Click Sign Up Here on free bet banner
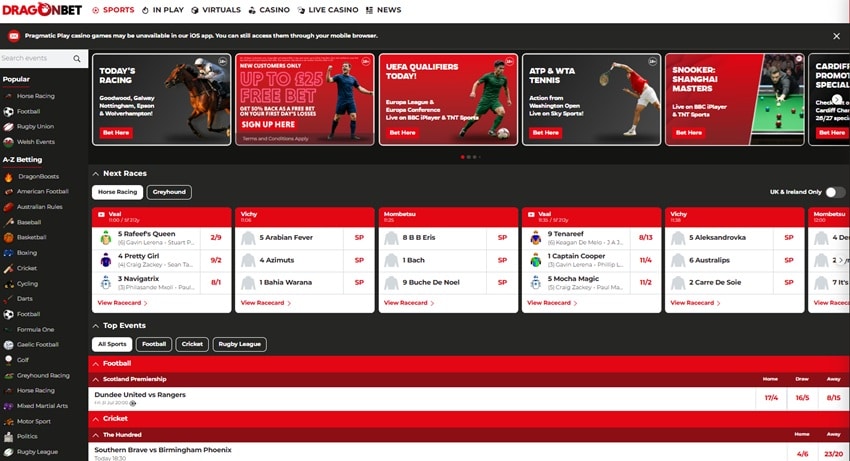The image size is (850, 461). [x=268, y=124]
